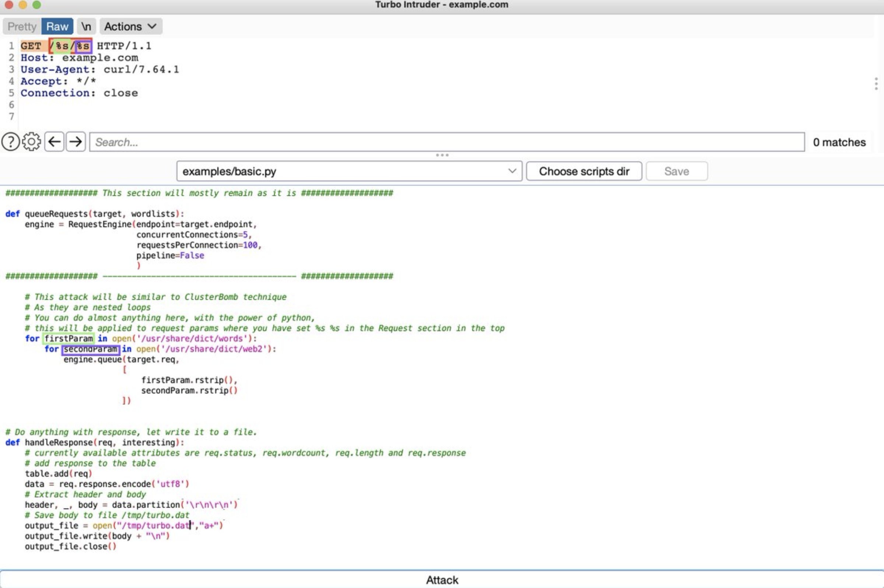The height and width of the screenshot is (588, 884).
Task: Click 'HTTP/1.1' in request line
Action: pyautogui.click(x=124, y=46)
